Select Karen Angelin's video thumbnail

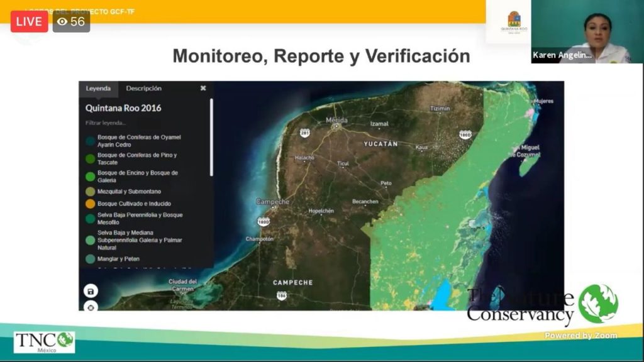tap(587, 31)
